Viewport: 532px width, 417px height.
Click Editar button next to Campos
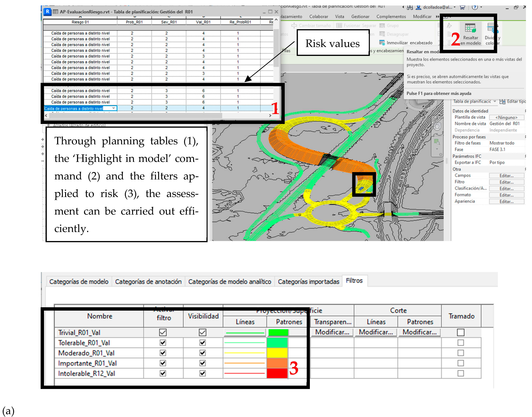tap(506, 176)
